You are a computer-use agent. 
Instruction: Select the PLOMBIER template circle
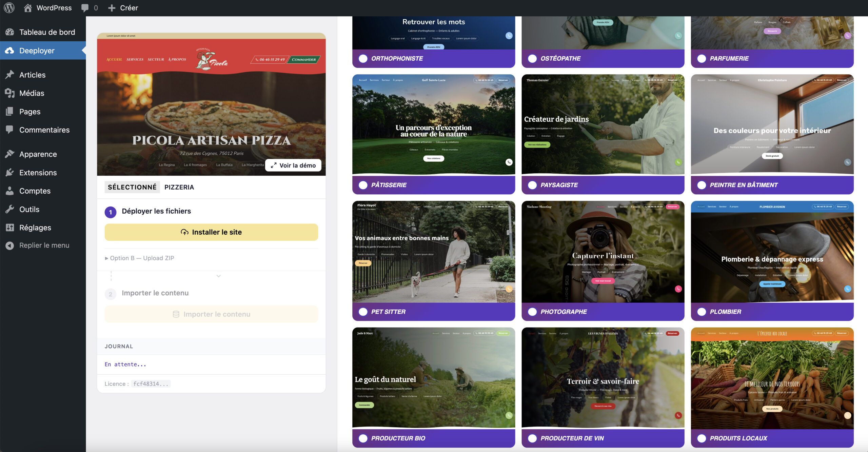[701, 312]
